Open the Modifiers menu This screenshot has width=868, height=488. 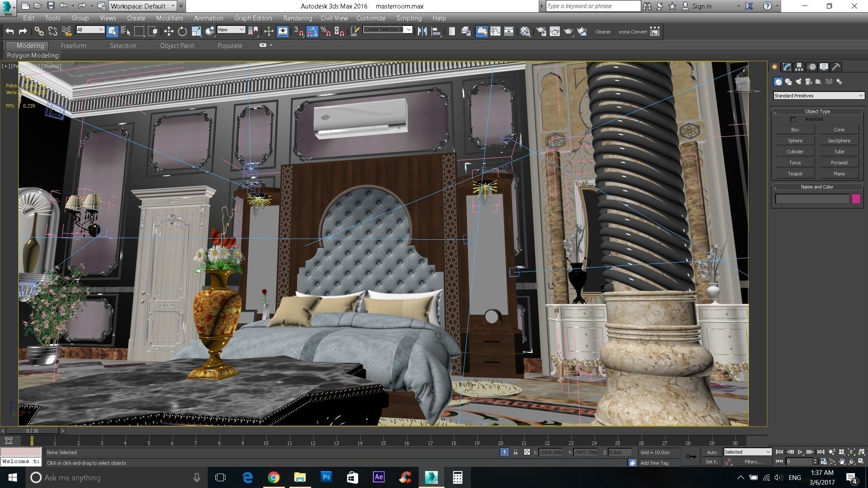click(x=170, y=18)
